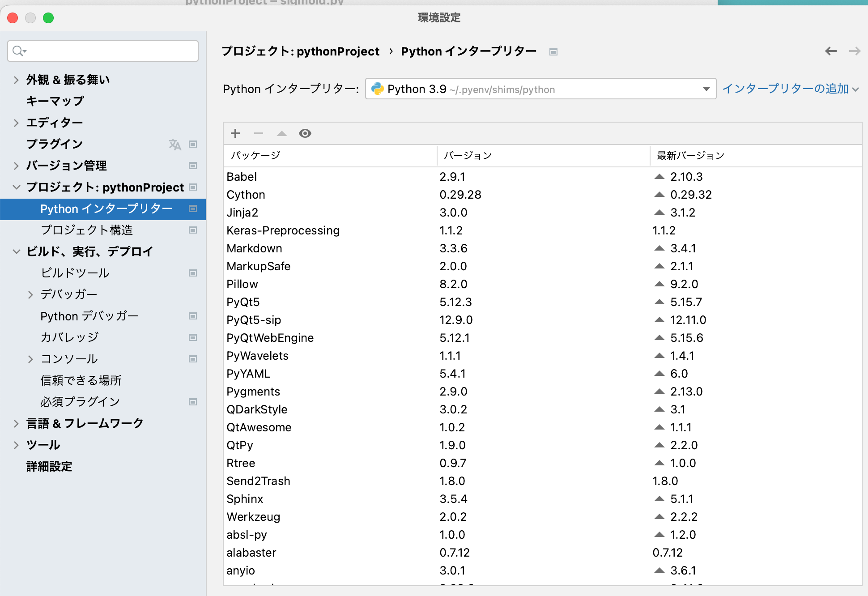
Task: Select the QDarkStyle package row
Action: pos(542,409)
